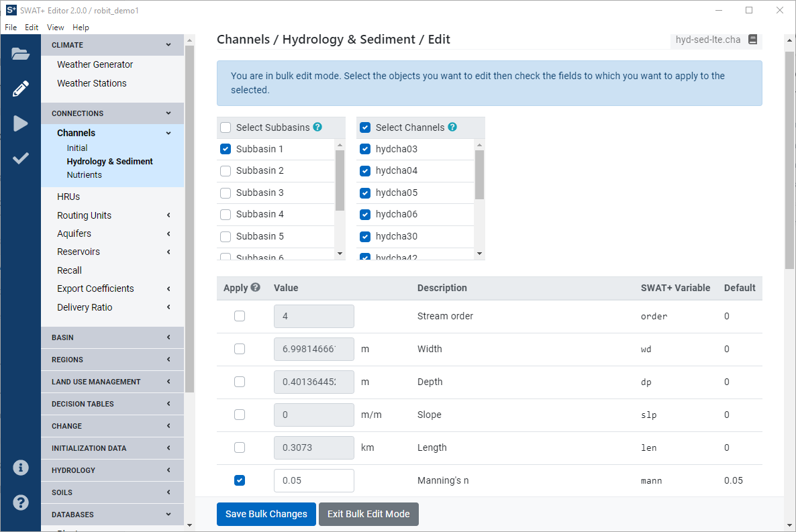This screenshot has height=532, width=796.
Task: Check the Subbasin 2 checkbox
Action: (x=226, y=171)
